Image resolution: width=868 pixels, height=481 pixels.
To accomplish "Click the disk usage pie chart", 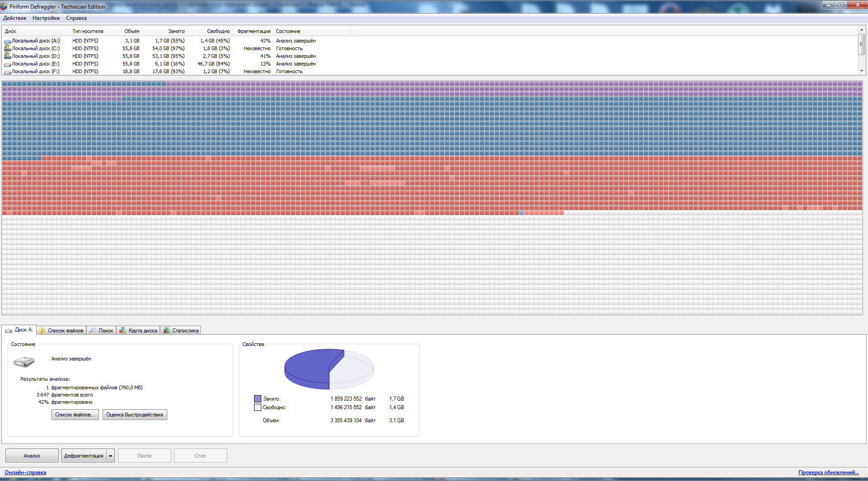I will [x=329, y=369].
